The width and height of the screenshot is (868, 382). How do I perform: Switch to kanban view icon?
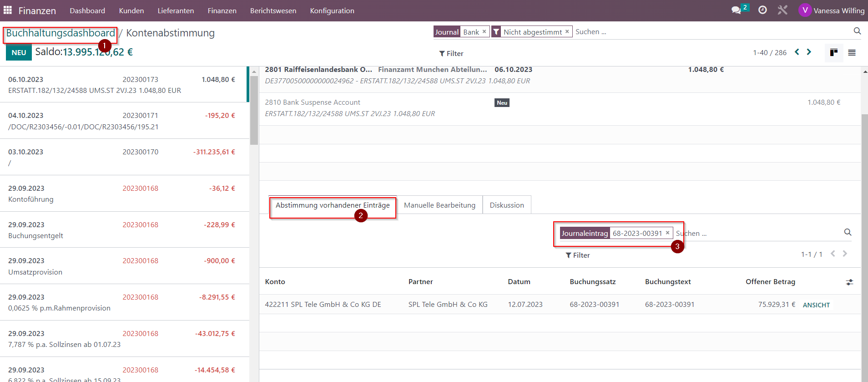pos(834,53)
